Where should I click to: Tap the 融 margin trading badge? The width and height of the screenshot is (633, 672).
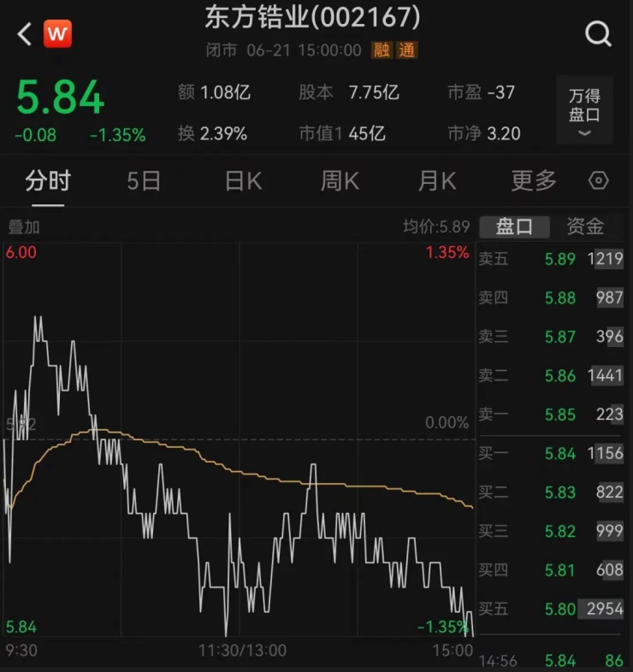[x=381, y=50]
